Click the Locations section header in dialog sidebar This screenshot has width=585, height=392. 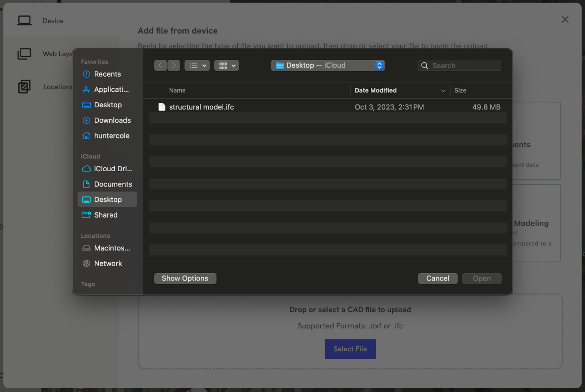click(x=95, y=236)
